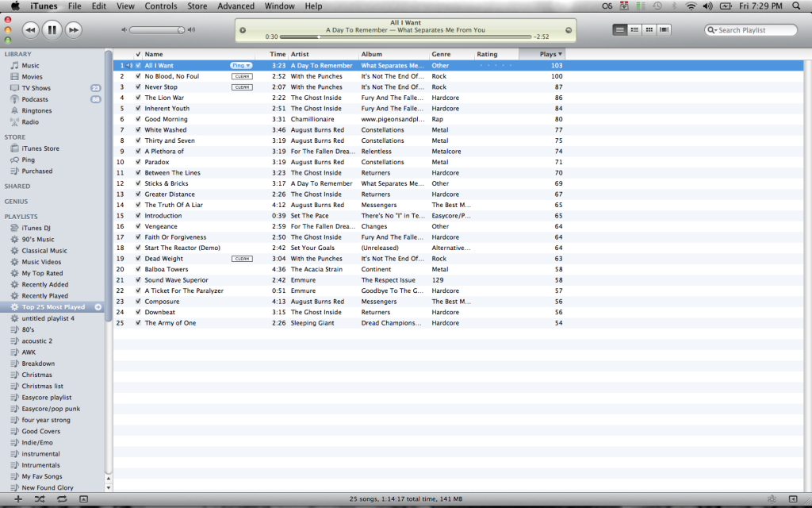This screenshot has height=508, width=812.
Task: Uncheck the All I Want song
Action: point(138,65)
